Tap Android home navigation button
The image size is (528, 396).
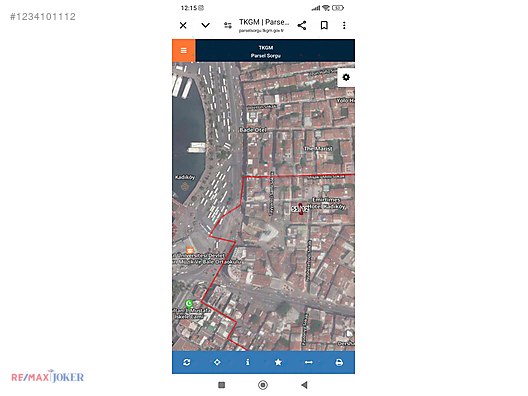[x=263, y=385]
